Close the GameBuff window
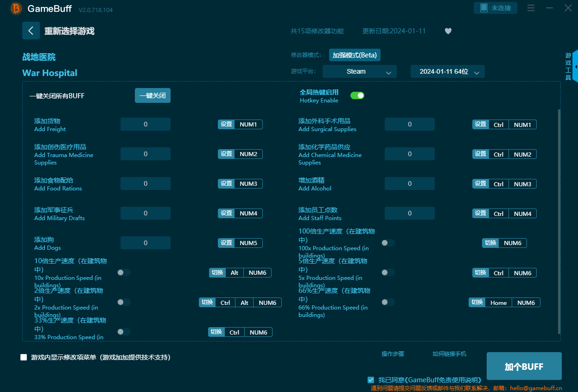The image size is (578, 392). pos(568,8)
